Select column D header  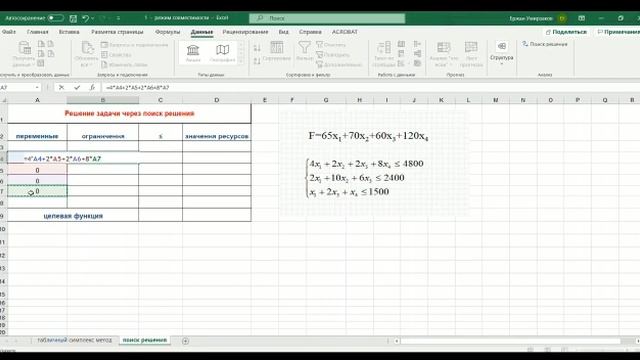coord(217,100)
